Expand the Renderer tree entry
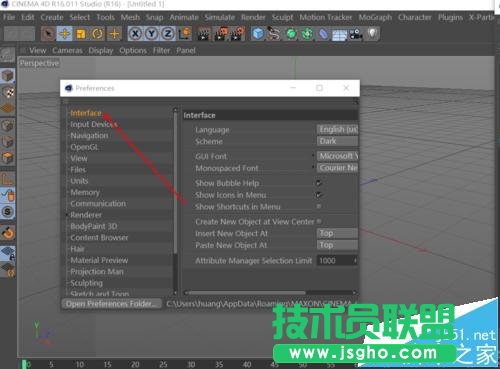Screen dimensions: 500x369 click(67, 215)
